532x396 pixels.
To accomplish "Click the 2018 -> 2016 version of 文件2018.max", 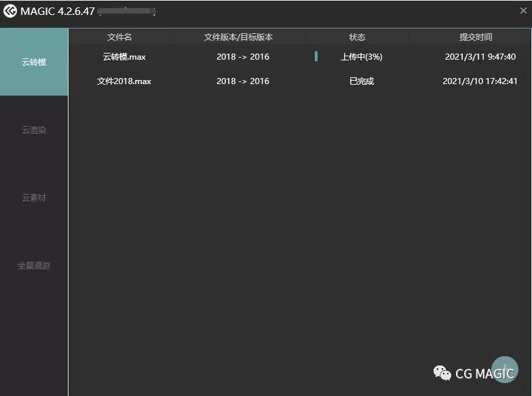I will point(242,81).
